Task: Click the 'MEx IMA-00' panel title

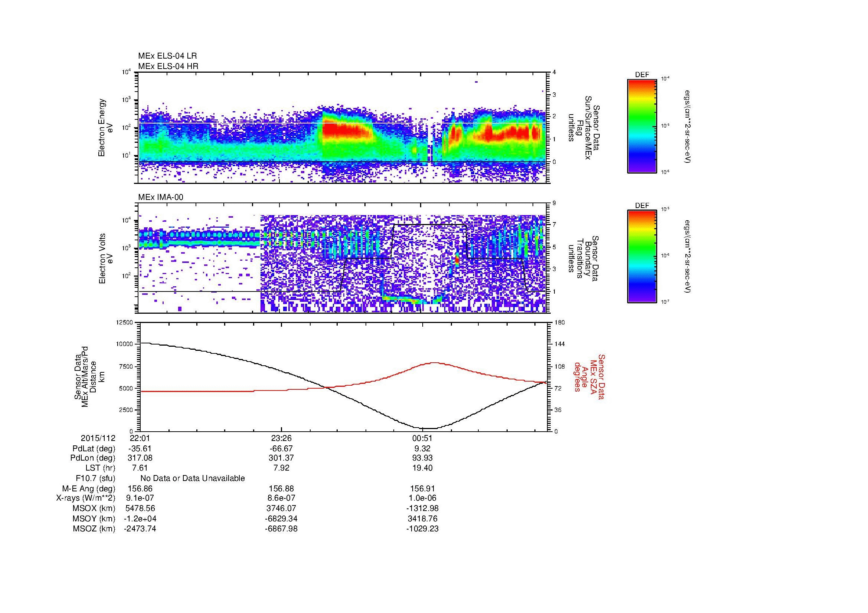Action: tap(161, 197)
